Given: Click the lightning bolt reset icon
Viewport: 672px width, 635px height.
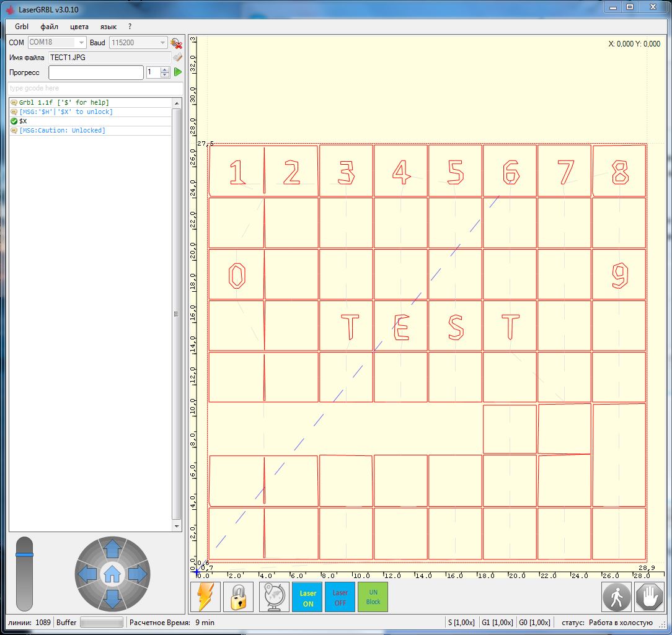Looking at the screenshot, I should pos(205,597).
